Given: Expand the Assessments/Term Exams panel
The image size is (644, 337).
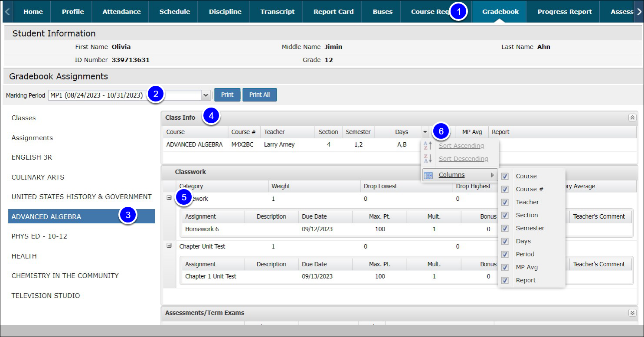Looking at the screenshot, I should tap(632, 313).
